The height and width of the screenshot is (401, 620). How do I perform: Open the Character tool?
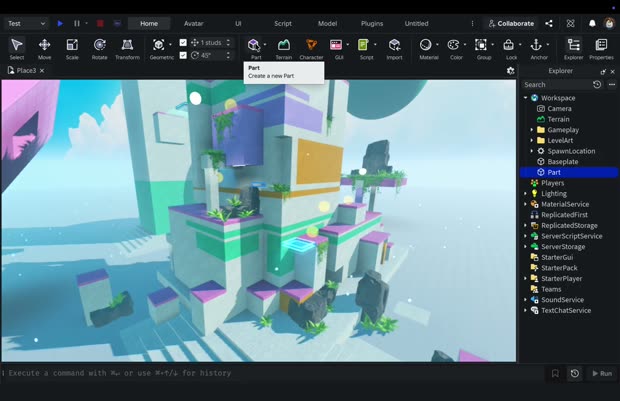point(311,48)
